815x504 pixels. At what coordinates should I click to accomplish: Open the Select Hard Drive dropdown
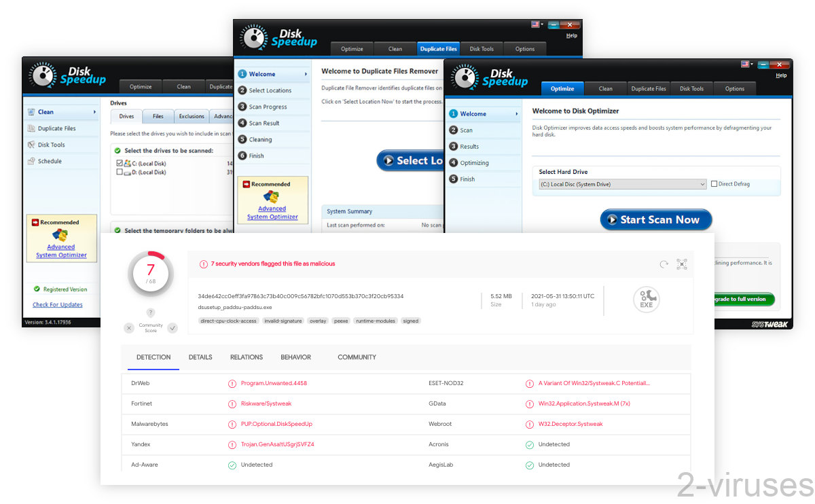pyautogui.click(x=623, y=184)
